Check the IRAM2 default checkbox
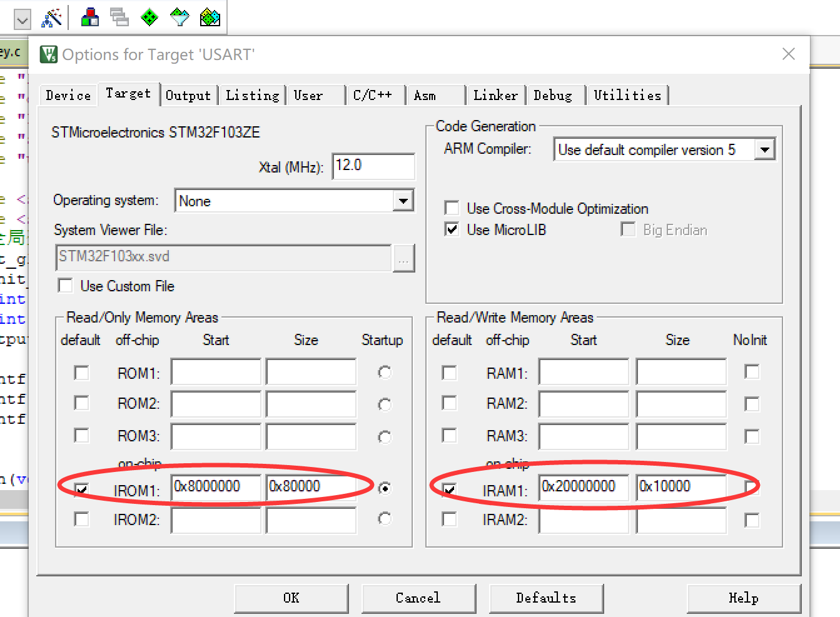Screen dimensions: 840x617 449,519
